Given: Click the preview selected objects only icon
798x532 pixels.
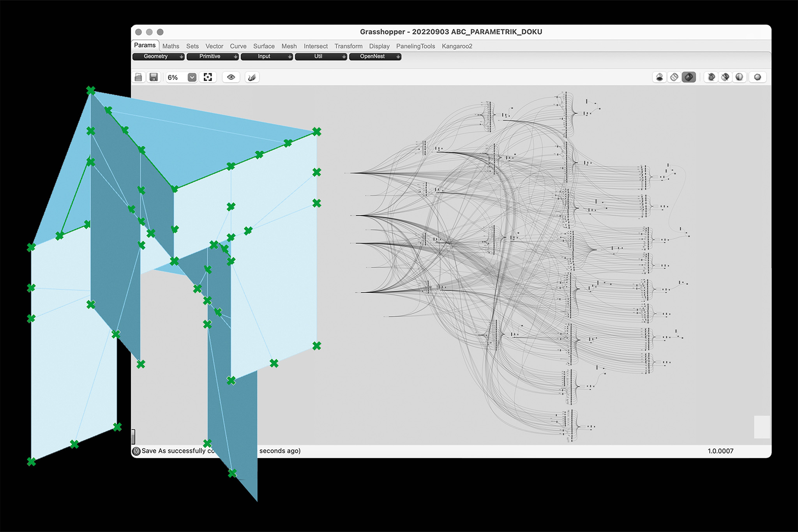Looking at the screenshot, I should pos(711,77).
